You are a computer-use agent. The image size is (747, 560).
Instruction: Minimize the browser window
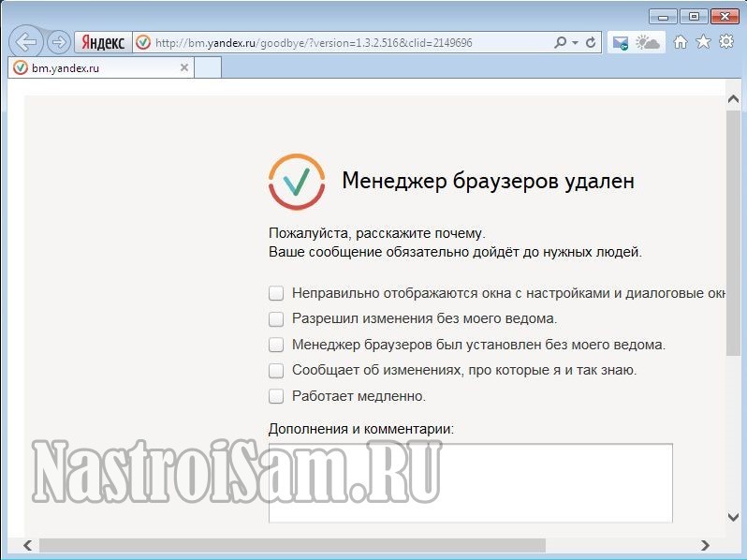(x=663, y=17)
